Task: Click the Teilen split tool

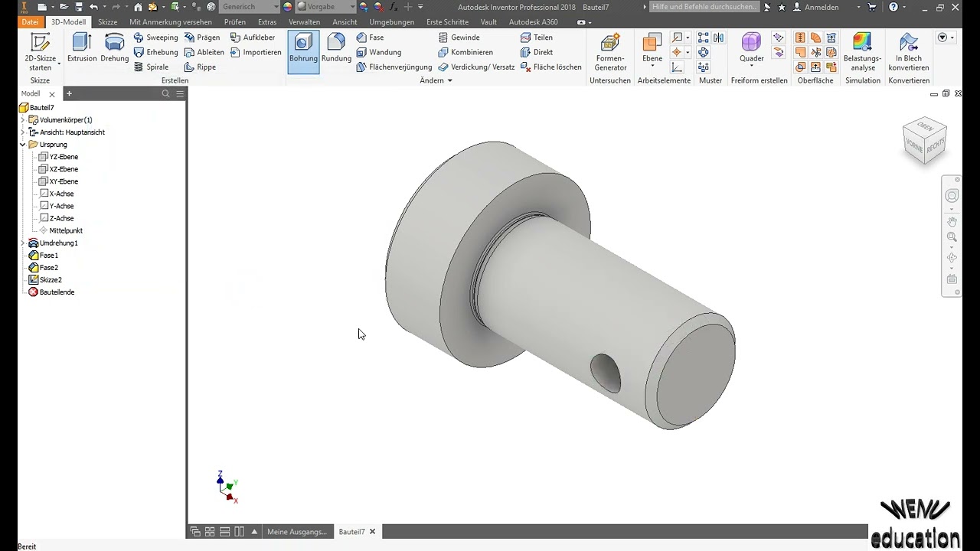Action: 537,37
